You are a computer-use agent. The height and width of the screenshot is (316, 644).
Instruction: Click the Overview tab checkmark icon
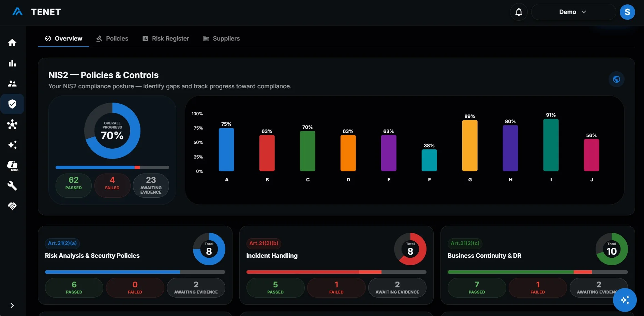click(x=48, y=39)
